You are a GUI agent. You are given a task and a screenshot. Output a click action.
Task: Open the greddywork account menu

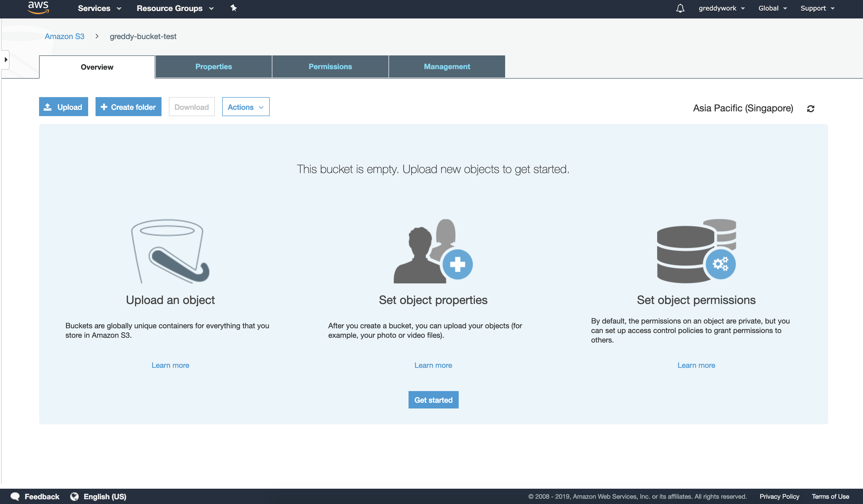(x=721, y=8)
